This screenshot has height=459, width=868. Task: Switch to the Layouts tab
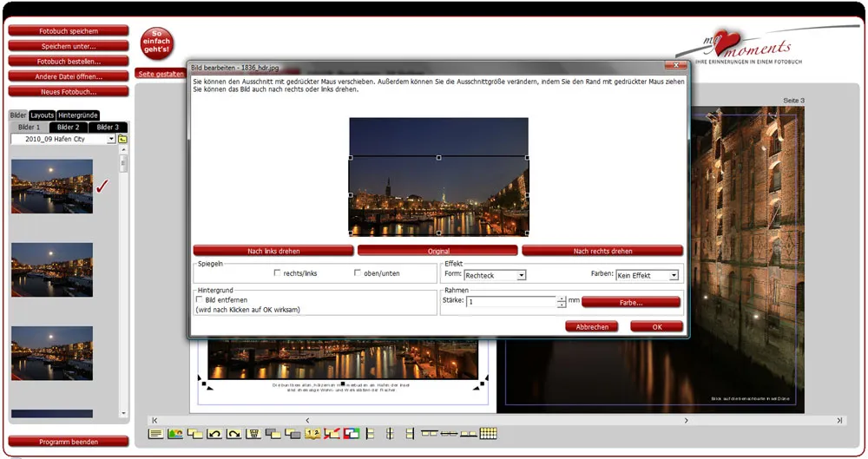tap(43, 115)
